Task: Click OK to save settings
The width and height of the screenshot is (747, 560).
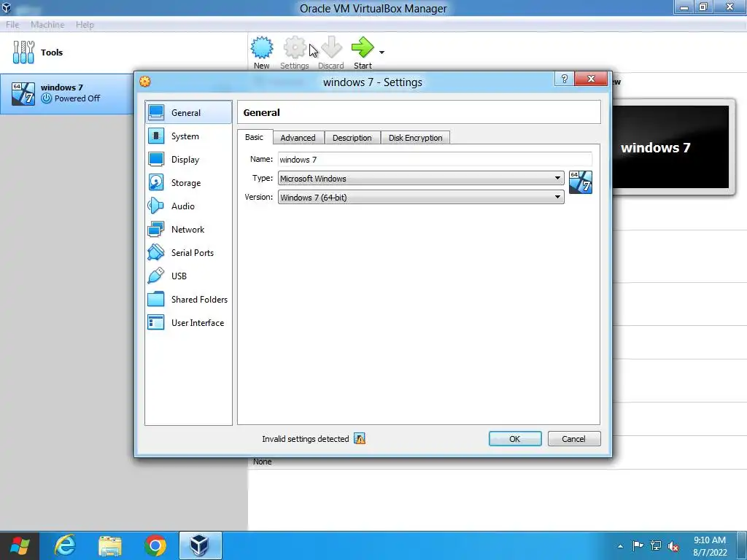Action: 515,438
